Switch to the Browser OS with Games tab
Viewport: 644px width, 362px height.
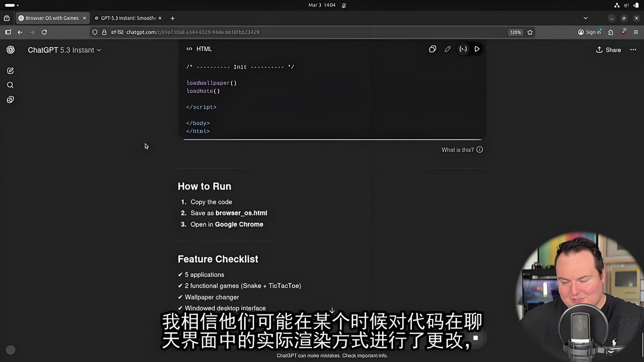[51, 18]
